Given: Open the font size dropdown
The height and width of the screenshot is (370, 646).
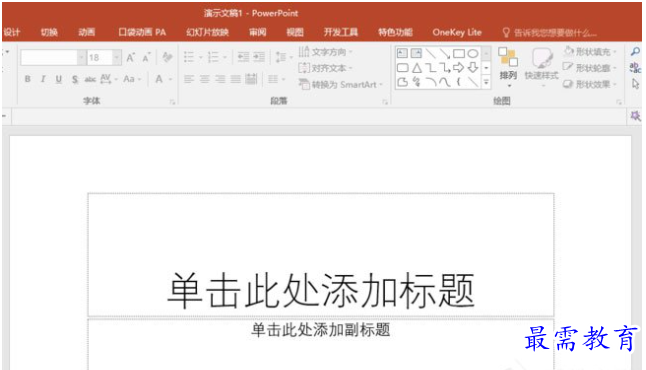Looking at the screenshot, I should pos(117,58).
